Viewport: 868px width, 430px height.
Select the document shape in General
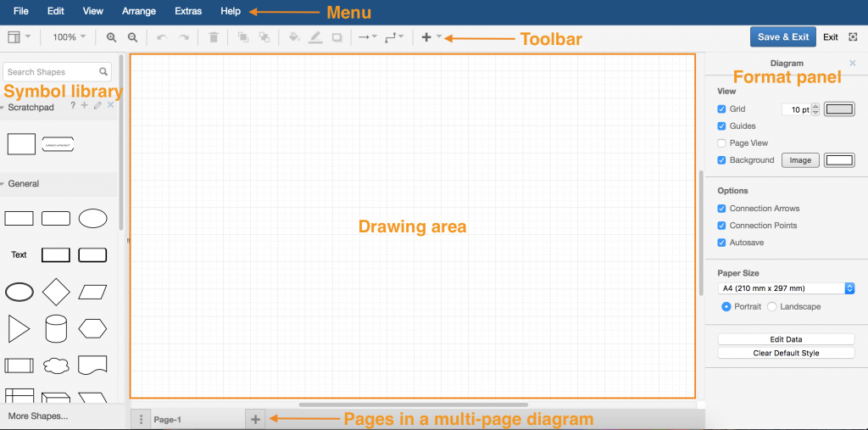[x=92, y=366]
